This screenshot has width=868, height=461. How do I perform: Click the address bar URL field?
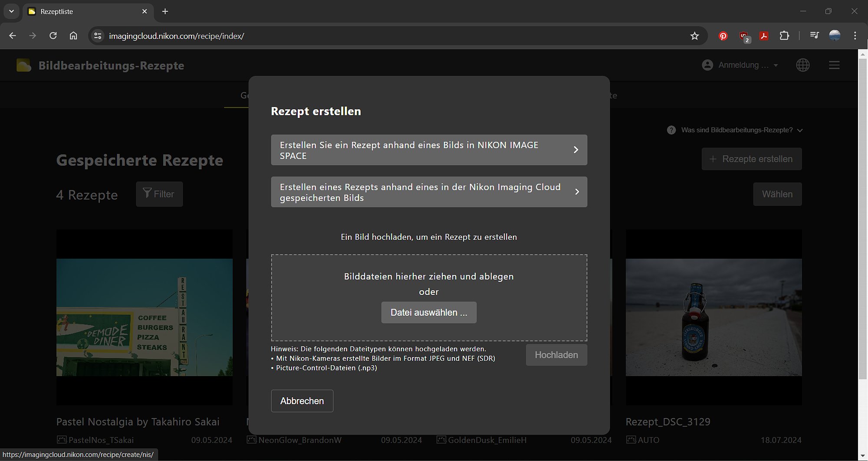pyautogui.click(x=391, y=36)
